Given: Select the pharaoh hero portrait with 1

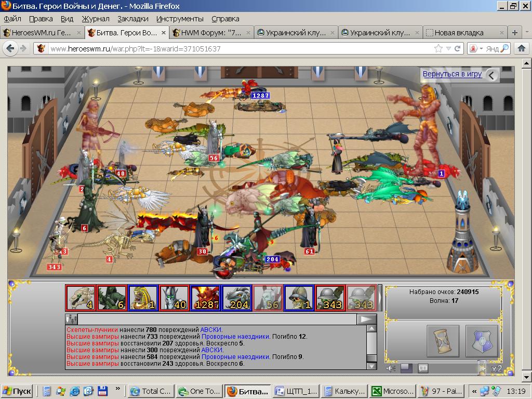Looking at the screenshot, I should [x=143, y=298].
